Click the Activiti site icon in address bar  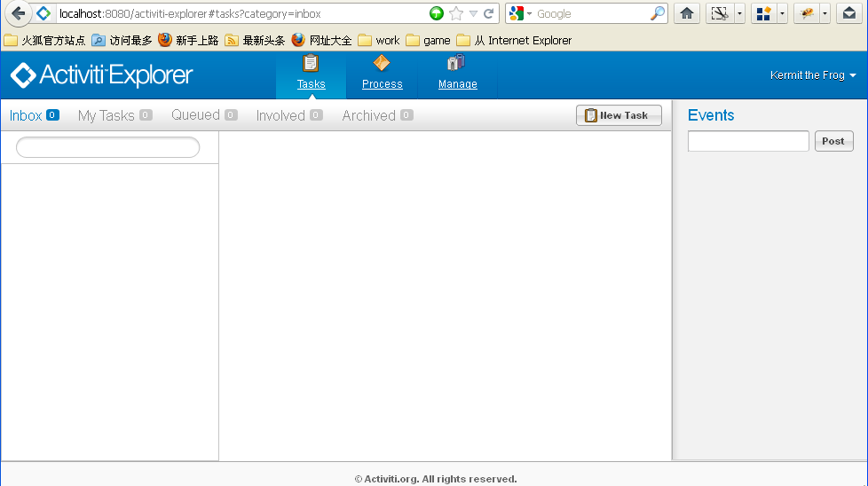click(43, 13)
